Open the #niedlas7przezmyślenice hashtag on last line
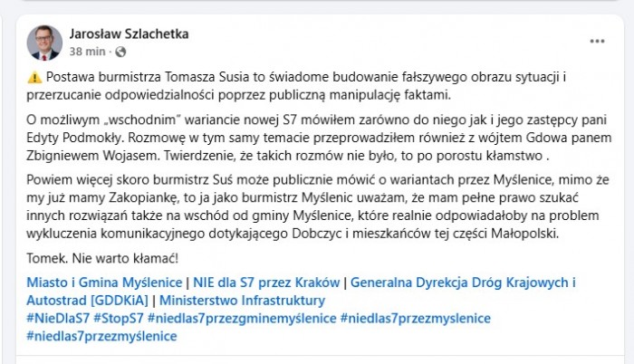 (101, 336)
